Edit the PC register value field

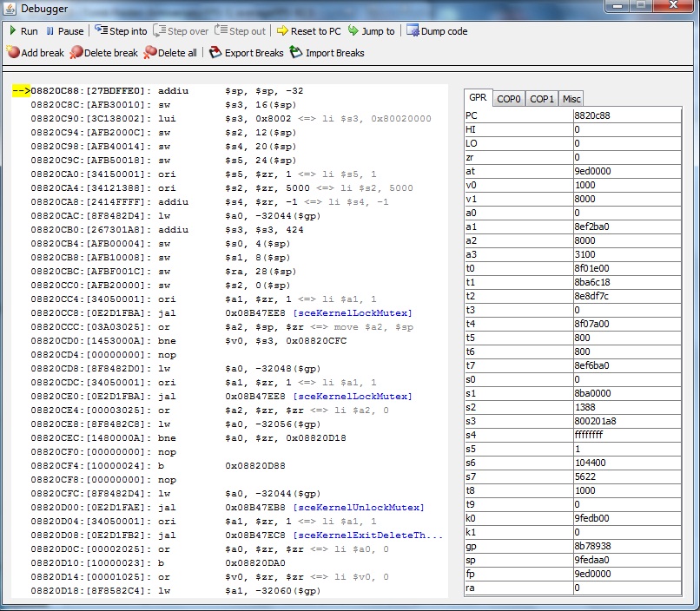[626, 115]
